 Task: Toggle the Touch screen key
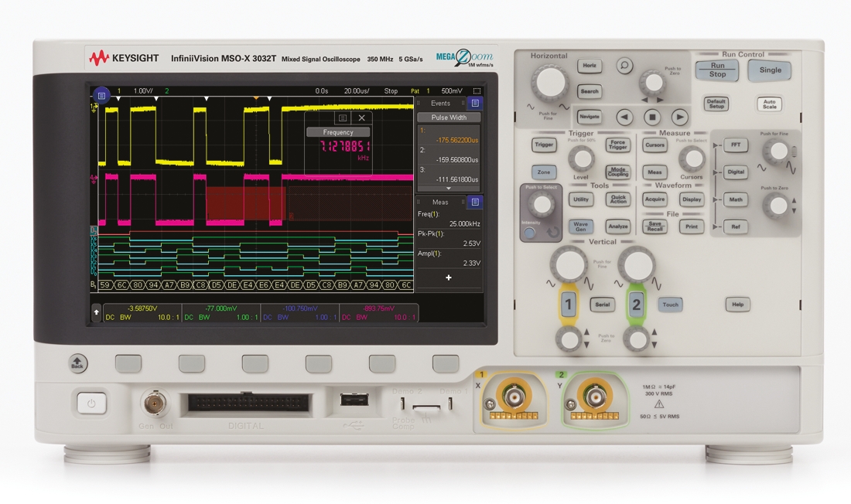(x=670, y=305)
